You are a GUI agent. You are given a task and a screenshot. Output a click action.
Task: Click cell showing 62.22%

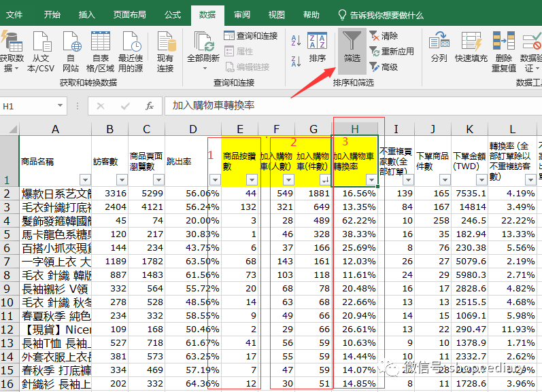coord(355,221)
